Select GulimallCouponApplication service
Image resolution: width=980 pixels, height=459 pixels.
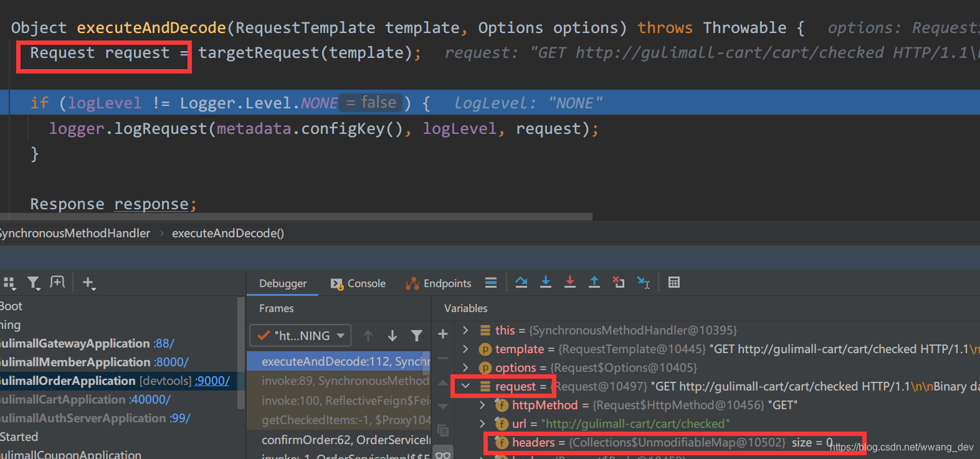coord(70,455)
